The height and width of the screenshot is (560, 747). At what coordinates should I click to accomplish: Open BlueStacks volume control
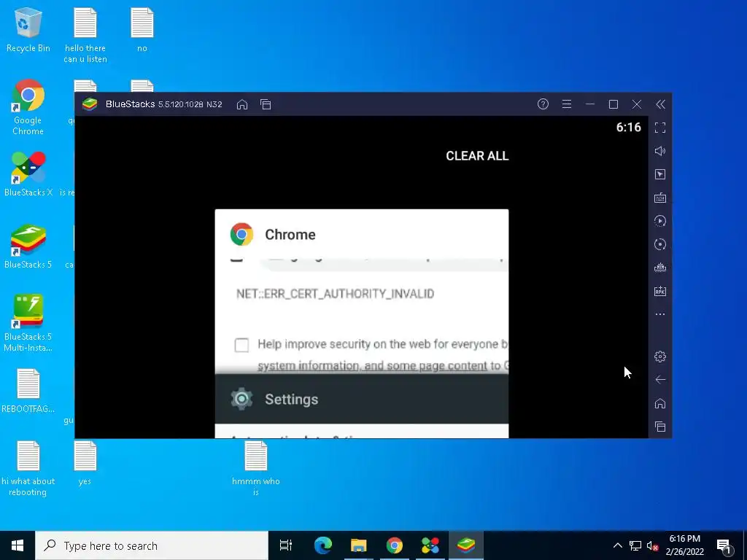[x=659, y=151]
